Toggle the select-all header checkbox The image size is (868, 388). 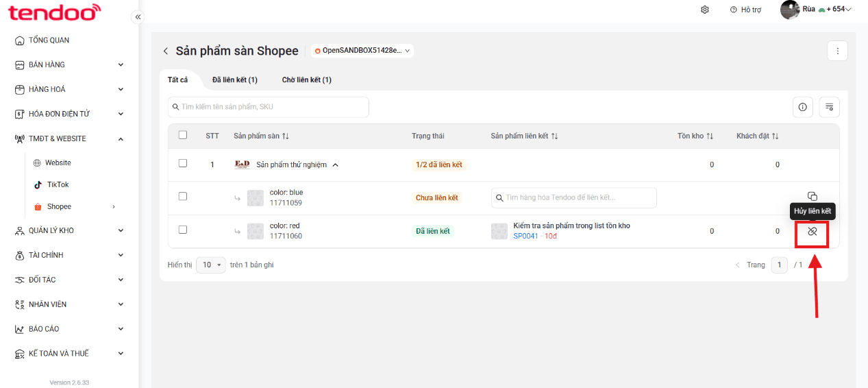click(x=183, y=135)
